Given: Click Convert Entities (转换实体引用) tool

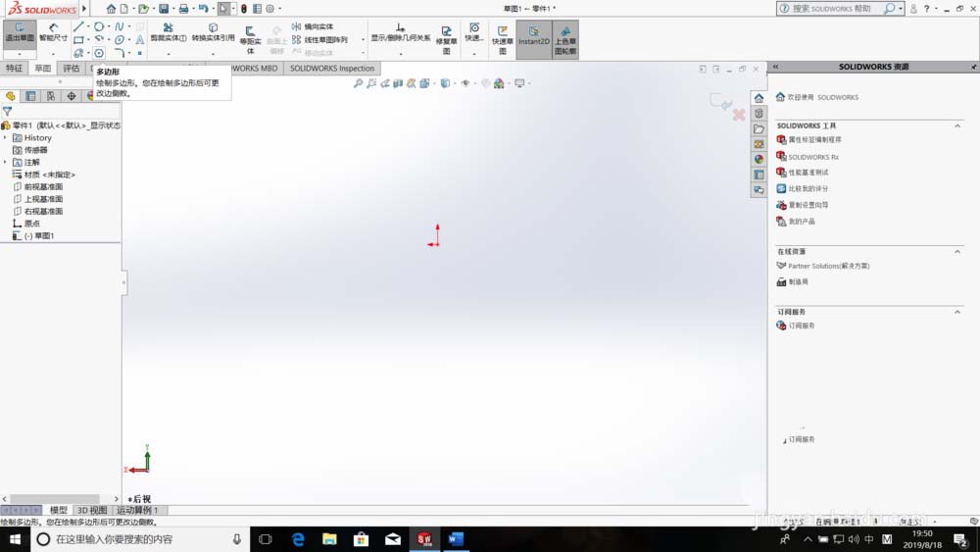Looking at the screenshot, I should pyautogui.click(x=213, y=33).
